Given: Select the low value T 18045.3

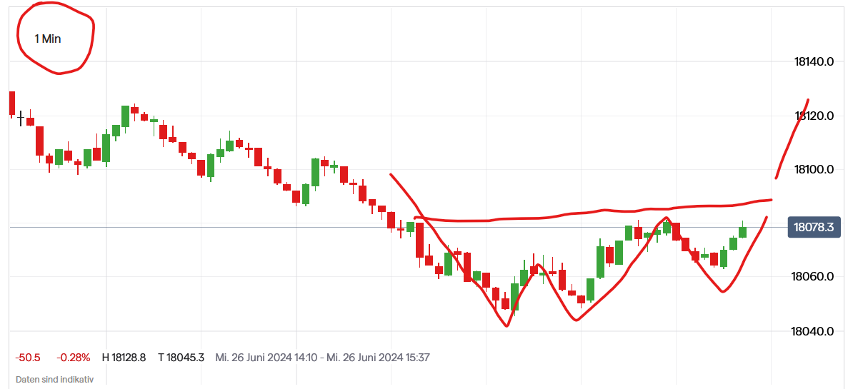Looking at the screenshot, I should click(181, 357).
